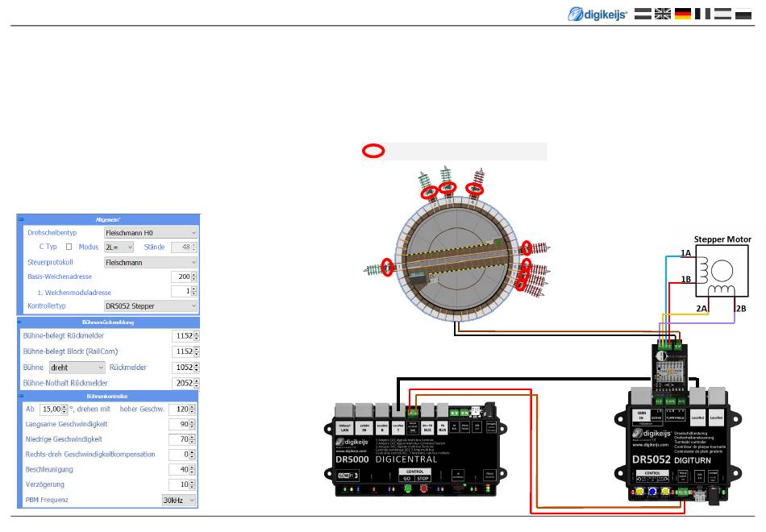Click the red STOP button on the DR5000
Image resolution: width=766 pixels, height=532 pixels.
(423, 488)
